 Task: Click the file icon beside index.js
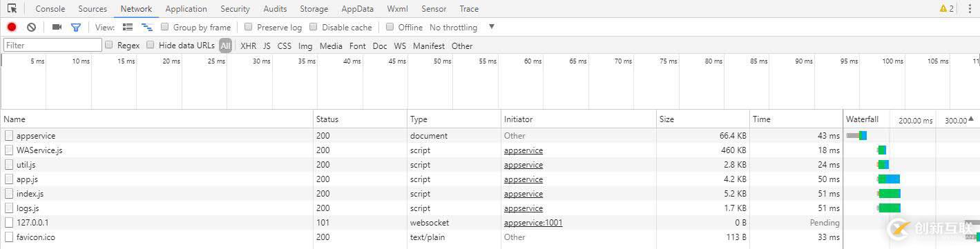pos(9,194)
